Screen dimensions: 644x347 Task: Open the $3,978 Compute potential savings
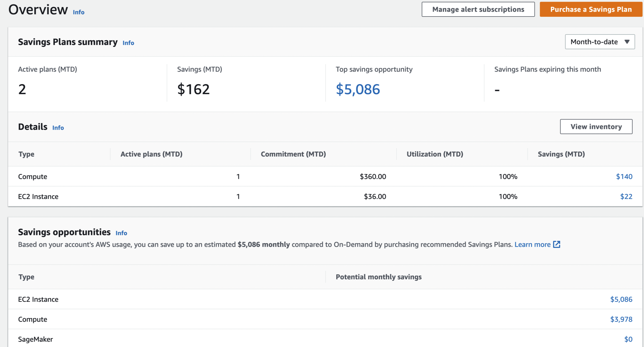621,319
